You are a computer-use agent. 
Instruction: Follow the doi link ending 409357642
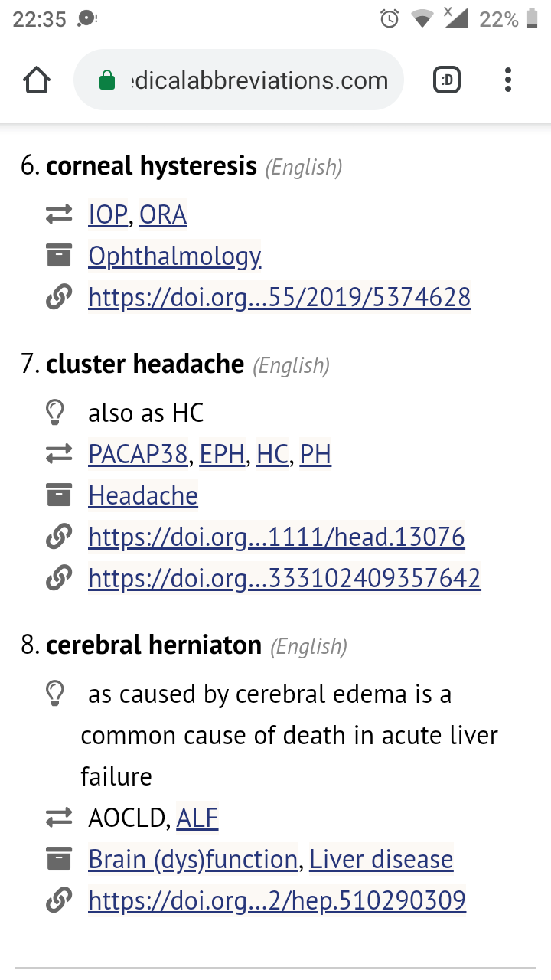[x=284, y=578]
